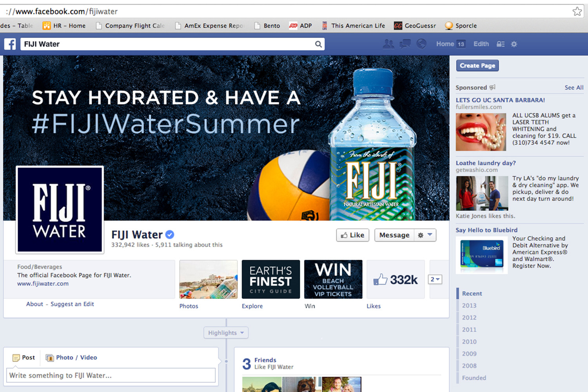Screen dimensions: 588x392
Task: Click the Create Page button
Action: pos(477,65)
